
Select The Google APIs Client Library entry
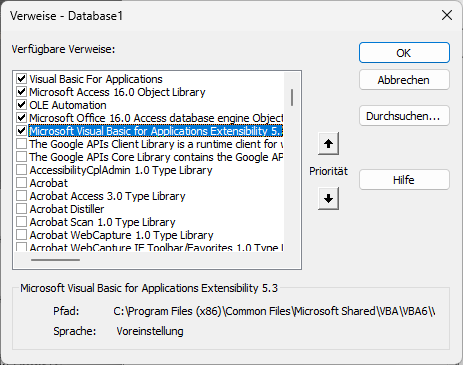[156, 144]
